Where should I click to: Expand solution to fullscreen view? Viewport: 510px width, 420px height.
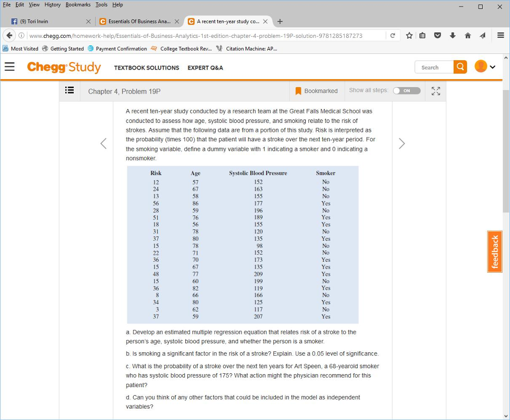pos(436,91)
